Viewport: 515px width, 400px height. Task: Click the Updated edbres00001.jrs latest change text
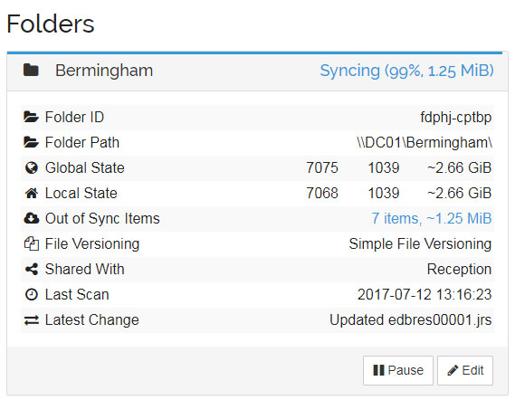(411, 320)
